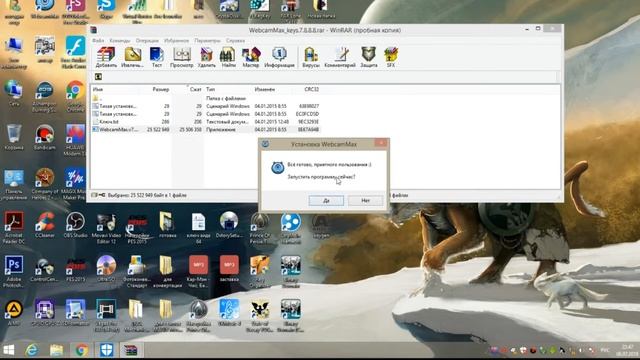Select the CCleaner desktop icon
This screenshot has width=640, height=360.
click(x=45, y=225)
